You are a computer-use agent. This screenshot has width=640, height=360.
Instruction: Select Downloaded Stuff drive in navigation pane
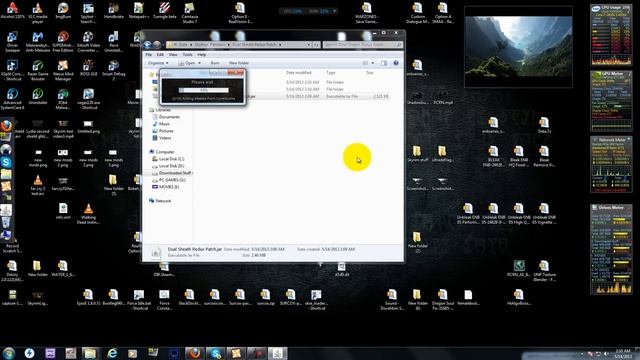175,173
